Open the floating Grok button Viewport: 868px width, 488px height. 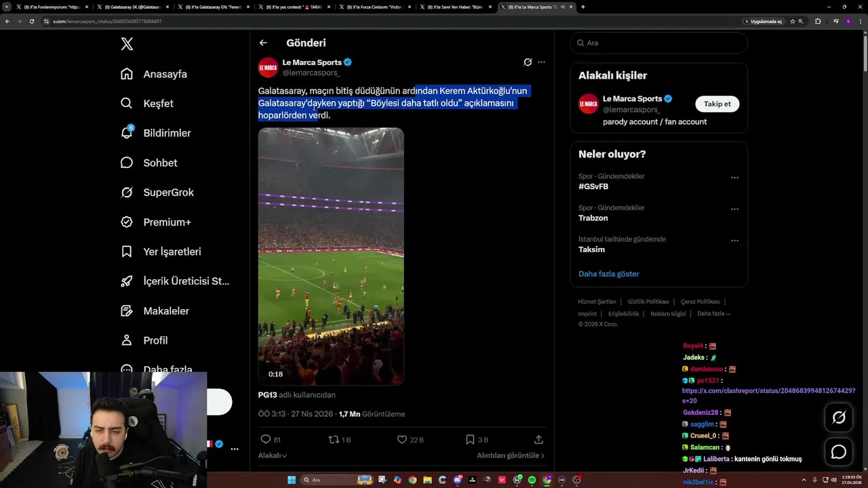tap(839, 418)
